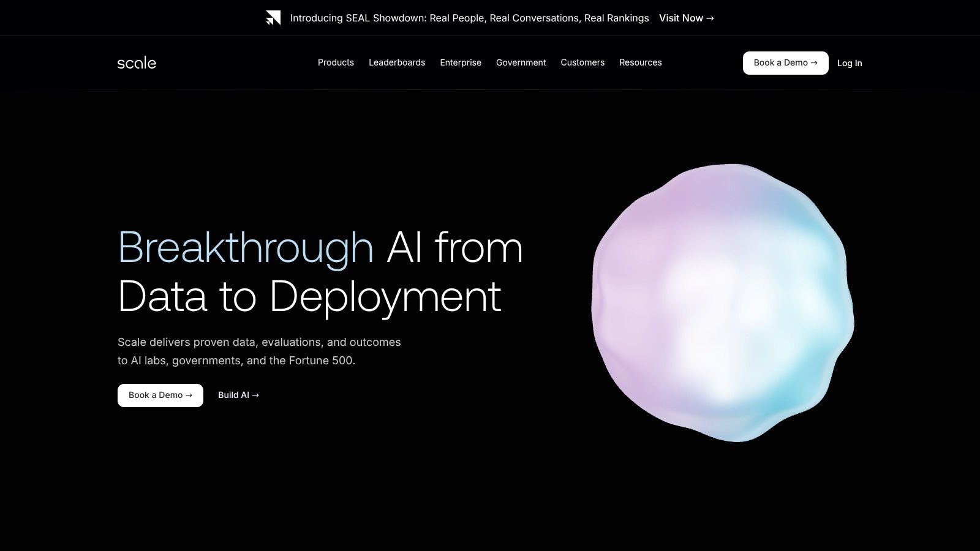Click the Build AI link
Viewport: 980px width, 551px height.
coord(238,395)
